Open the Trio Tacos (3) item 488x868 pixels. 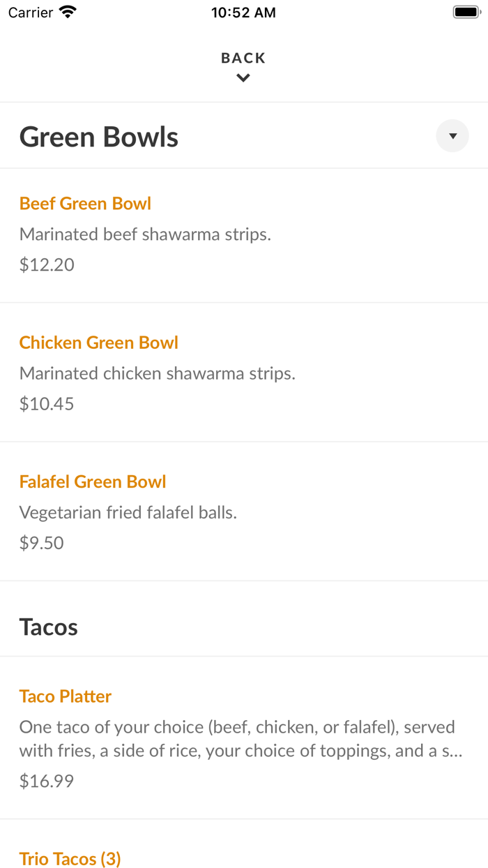[x=70, y=858]
